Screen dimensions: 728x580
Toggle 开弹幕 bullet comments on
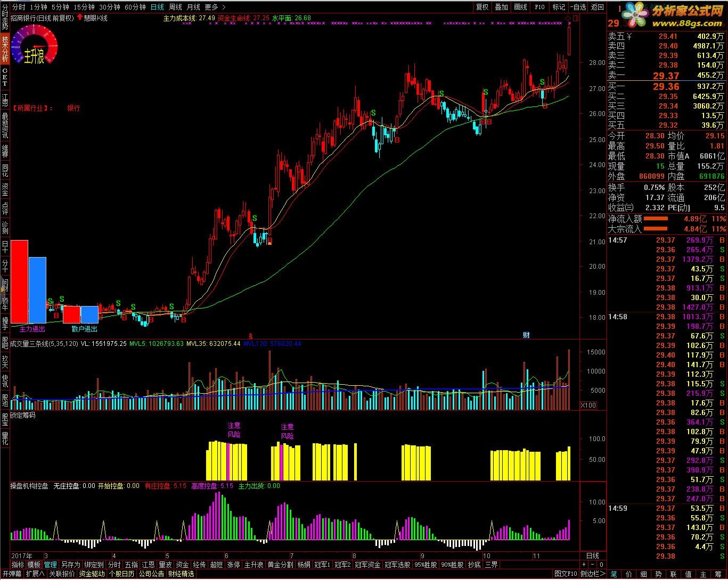(11, 574)
